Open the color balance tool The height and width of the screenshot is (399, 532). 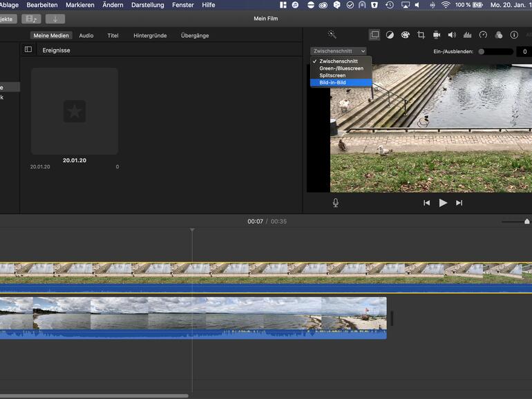390,35
